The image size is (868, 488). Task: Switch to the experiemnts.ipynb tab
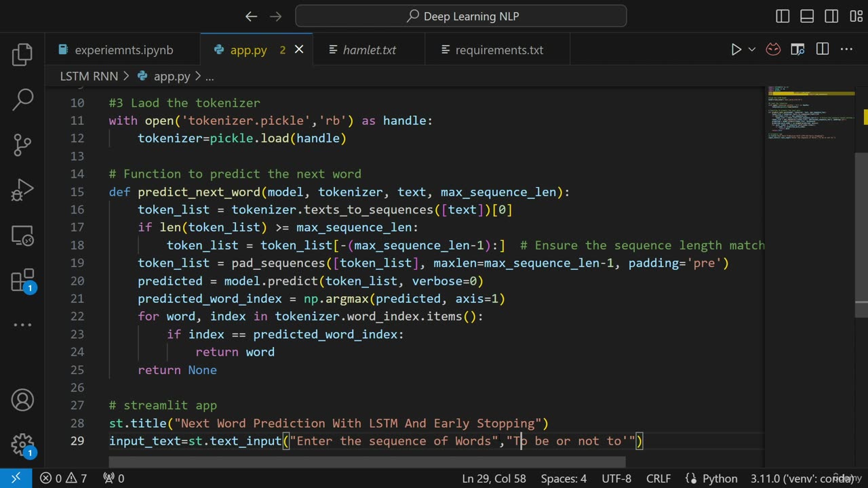123,49
